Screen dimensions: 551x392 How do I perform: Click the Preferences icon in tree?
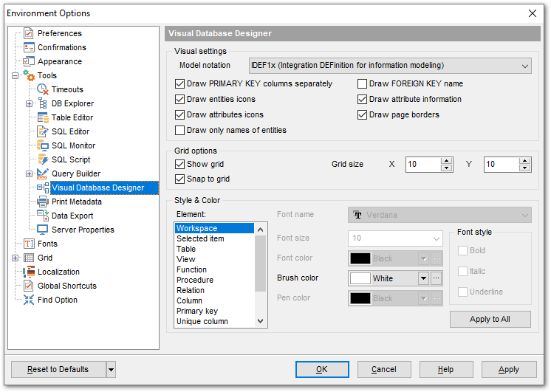tap(29, 33)
